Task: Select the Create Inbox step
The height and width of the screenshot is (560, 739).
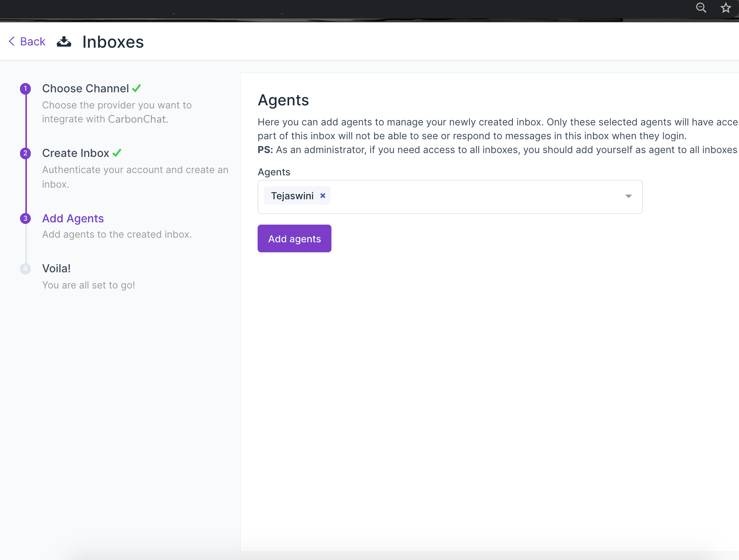Action: tap(76, 153)
